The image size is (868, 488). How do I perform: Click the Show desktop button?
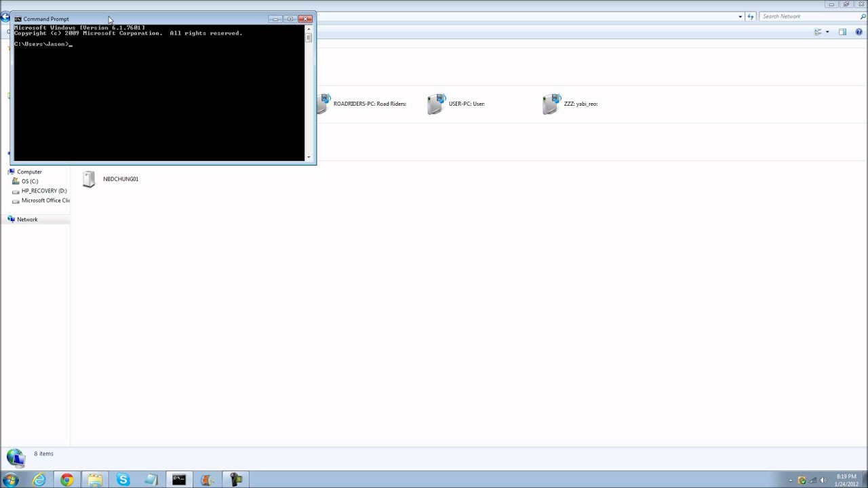(x=864, y=479)
